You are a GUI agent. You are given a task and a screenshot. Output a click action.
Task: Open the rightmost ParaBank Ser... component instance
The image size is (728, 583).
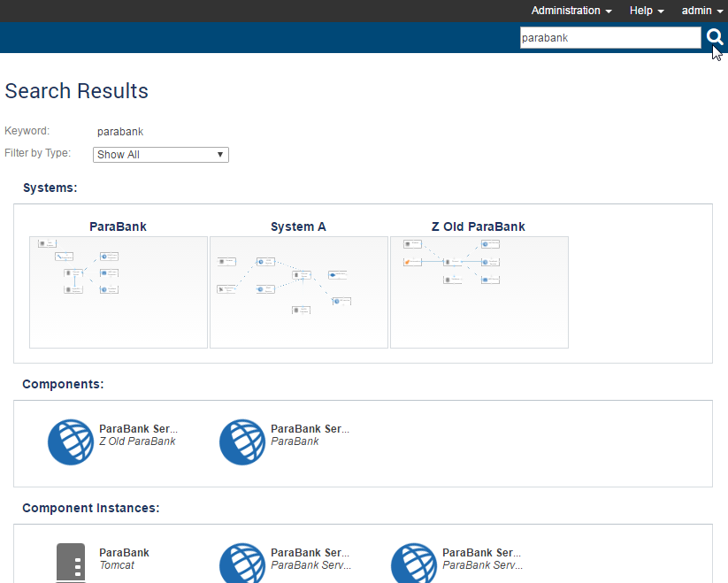pos(481,552)
